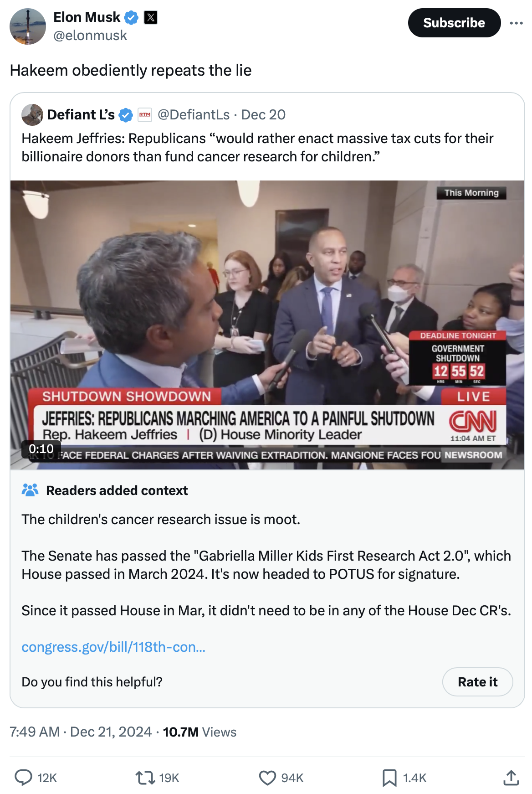Rate the community note with Rate it

tap(477, 682)
